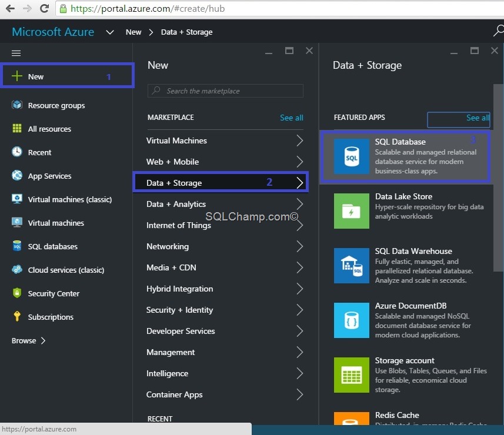This screenshot has width=504, height=435.
Task: Click the Data Lake Store tile icon
Action: coord(351,211)
